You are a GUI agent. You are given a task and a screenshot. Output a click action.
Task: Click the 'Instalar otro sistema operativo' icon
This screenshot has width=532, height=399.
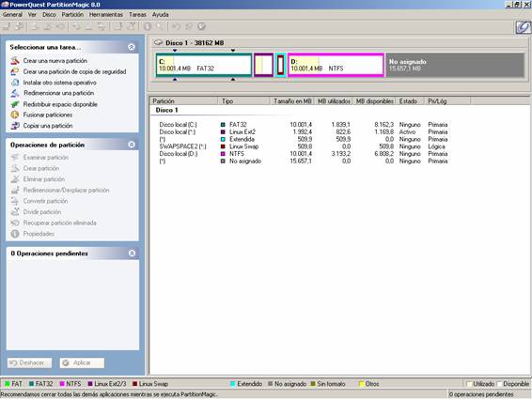(x=15, y=83)
